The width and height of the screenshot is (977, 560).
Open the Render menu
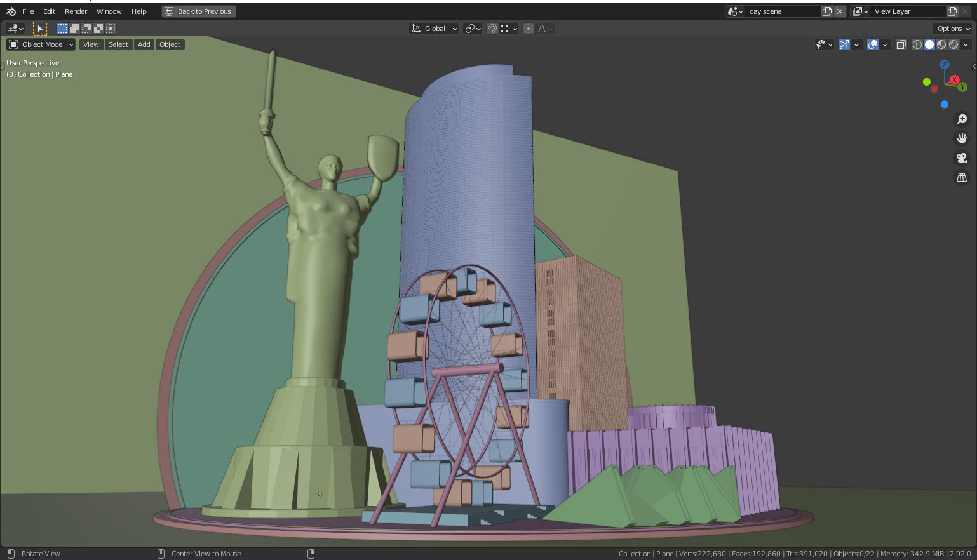tap(76, 11)
